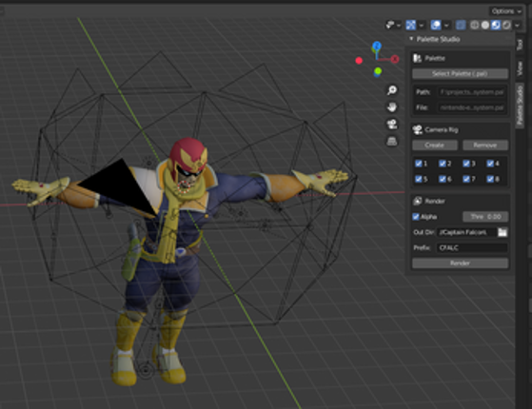
Task: Expand the object visibility dropdown arrow
Action: tap(399, 25)
